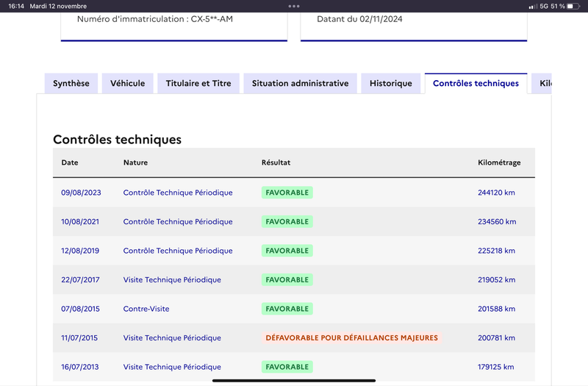Click the FAVORABLE badge for 22/07/2017

tap(287, 280)
